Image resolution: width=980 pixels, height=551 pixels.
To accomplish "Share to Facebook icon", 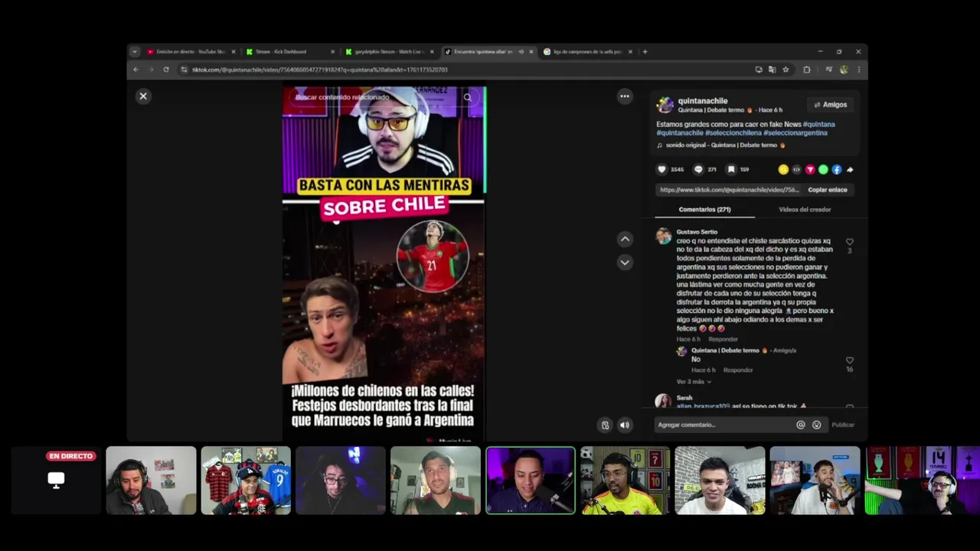I will coord(836,169).
